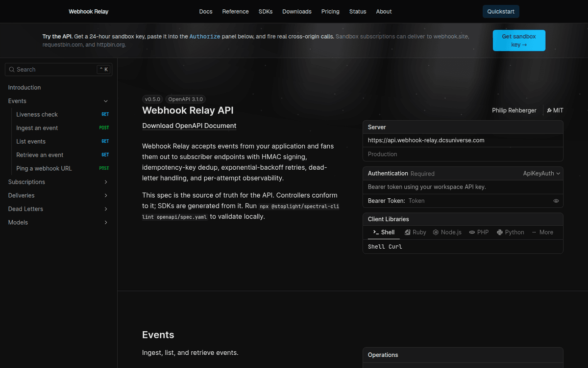
Task: Click the Node.js hexagon icon
Action: click(436, 232)
